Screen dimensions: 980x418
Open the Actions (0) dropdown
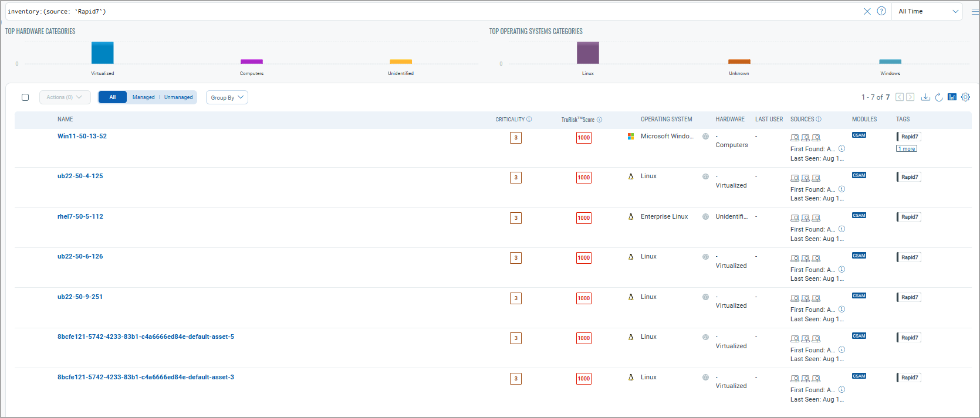coord(65,97)
